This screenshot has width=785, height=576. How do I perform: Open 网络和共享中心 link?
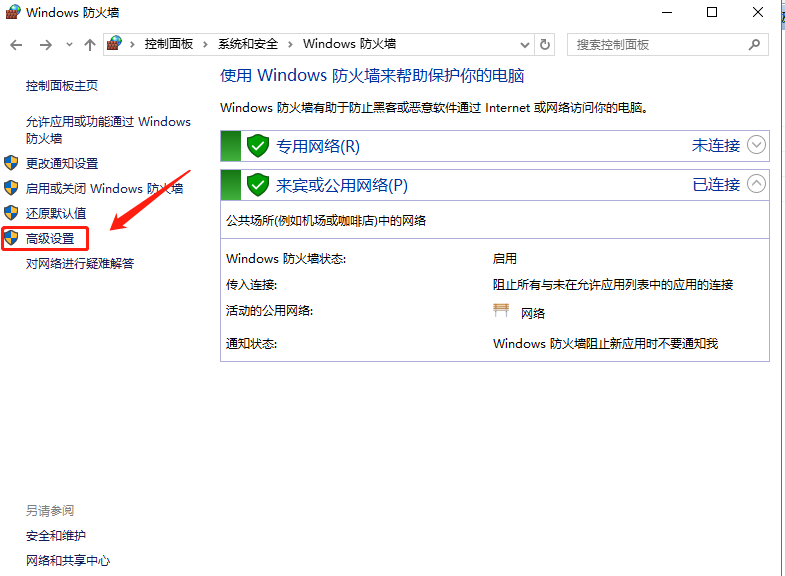tap(68, 560)
